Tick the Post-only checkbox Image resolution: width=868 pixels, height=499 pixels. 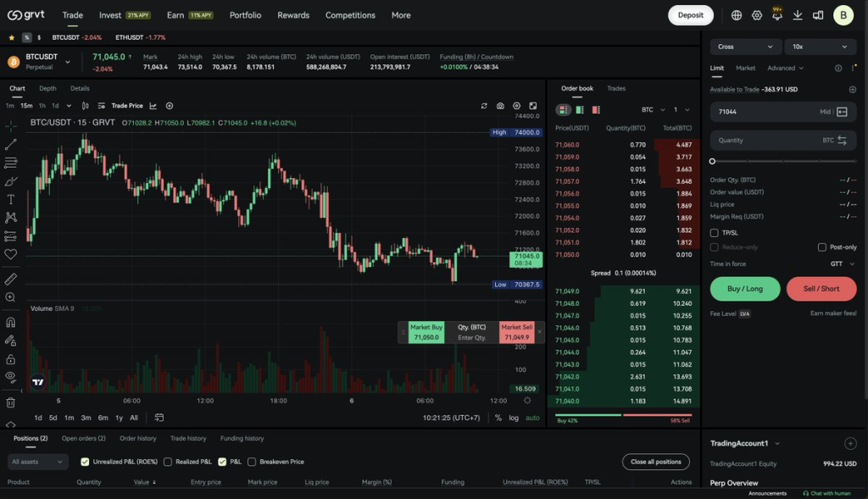pyautogui.click(x=821, y=247)
